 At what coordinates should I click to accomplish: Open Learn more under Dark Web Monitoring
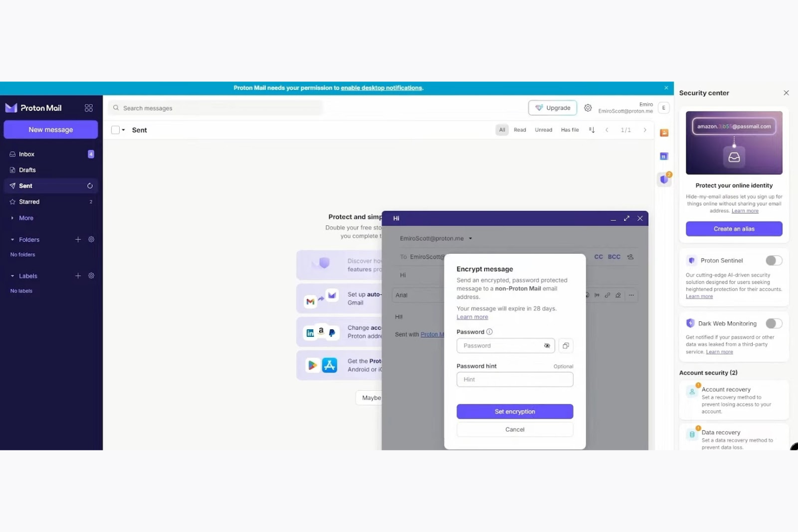(719, 352)
